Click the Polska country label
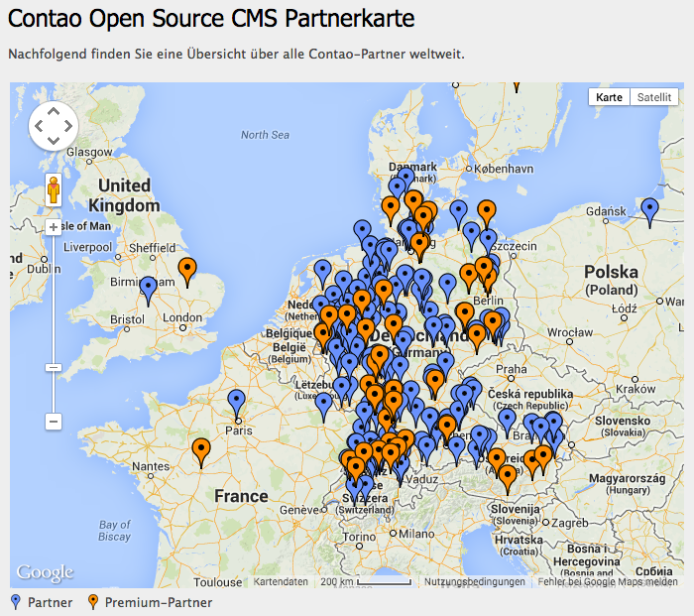 612,272
